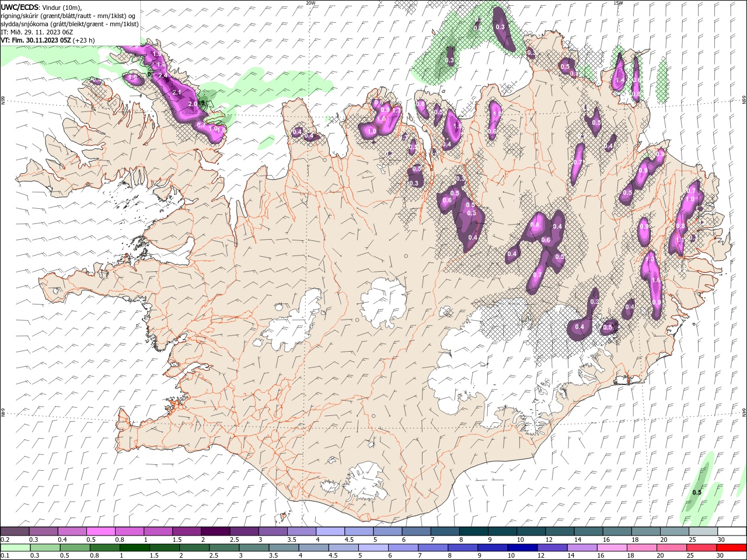Image resolution: width=747 pixels, height=560 pixels.
Task: Click the 'rigning/skúrir (grænt/blátt/rautt - mm/1klst)' header line
Action: (68, 15)
